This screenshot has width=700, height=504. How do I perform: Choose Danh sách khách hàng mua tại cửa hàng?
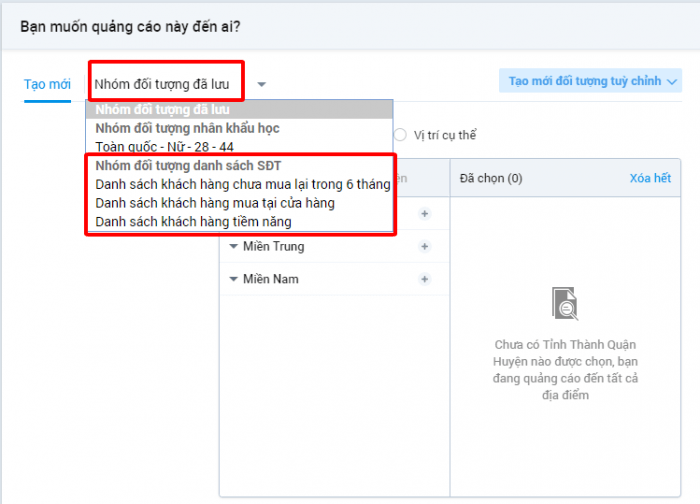click(214, 203)
